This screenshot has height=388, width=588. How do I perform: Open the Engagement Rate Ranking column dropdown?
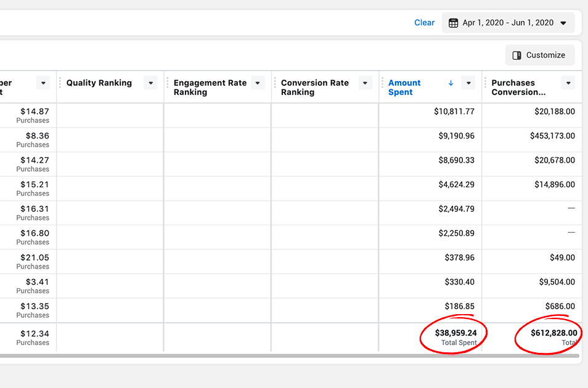pos(258,83)
